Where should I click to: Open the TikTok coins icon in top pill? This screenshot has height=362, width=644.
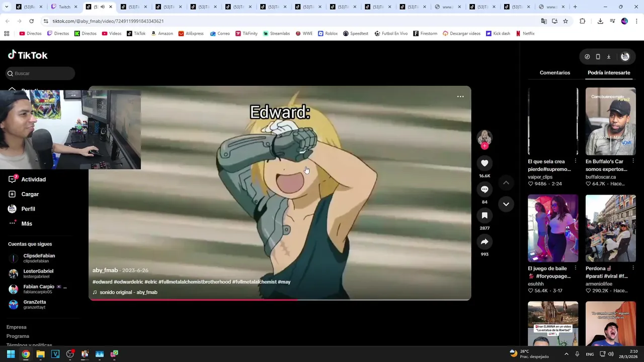click(x=587, y=57)
